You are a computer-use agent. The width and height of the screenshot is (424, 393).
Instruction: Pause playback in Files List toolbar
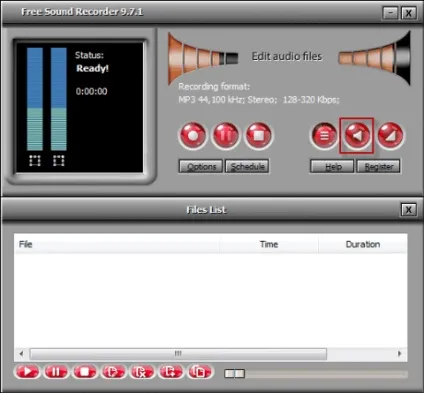click(56, 372)
